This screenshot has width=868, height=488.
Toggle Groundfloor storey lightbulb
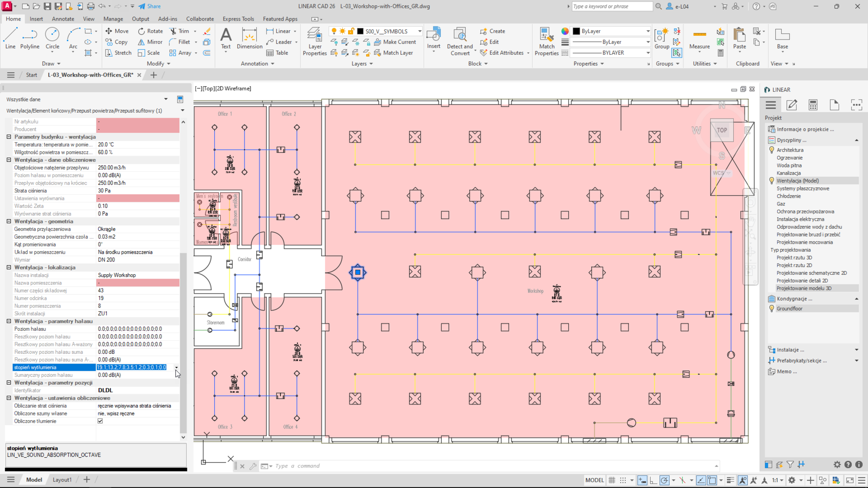(x=772, y=308)
